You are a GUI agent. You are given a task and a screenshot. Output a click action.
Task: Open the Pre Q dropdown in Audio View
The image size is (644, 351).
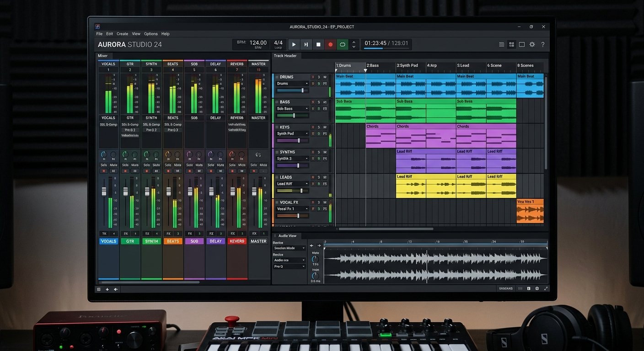coord(289,266)
